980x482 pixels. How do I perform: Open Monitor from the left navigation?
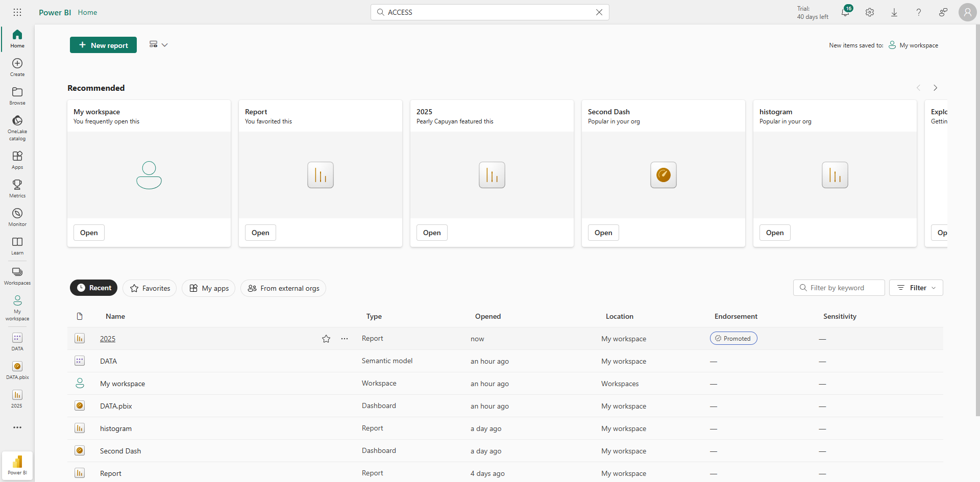point(17,216)
